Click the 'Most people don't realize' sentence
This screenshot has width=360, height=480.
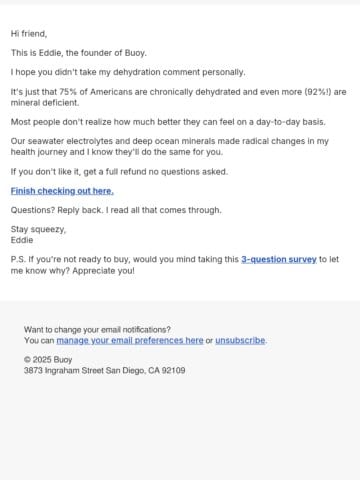(x=168, y=122)
